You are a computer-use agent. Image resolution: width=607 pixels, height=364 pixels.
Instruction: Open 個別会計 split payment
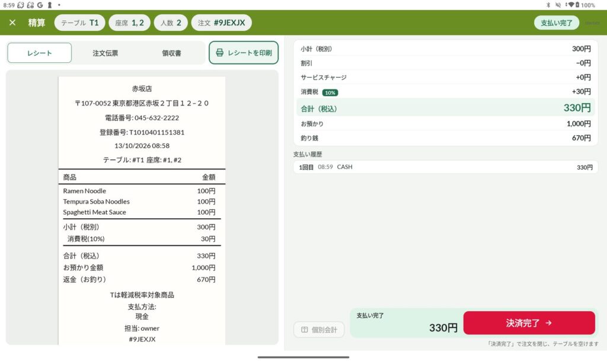[319, 330]
